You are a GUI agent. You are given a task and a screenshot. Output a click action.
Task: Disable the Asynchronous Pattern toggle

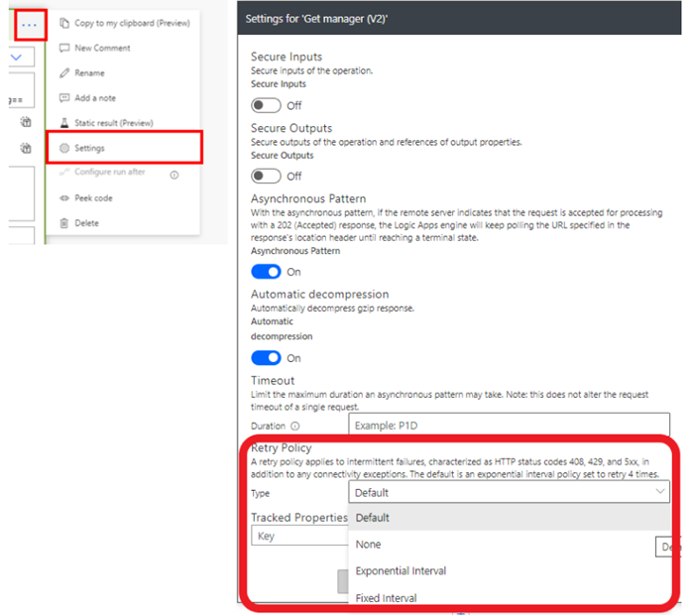coord(266,271)
